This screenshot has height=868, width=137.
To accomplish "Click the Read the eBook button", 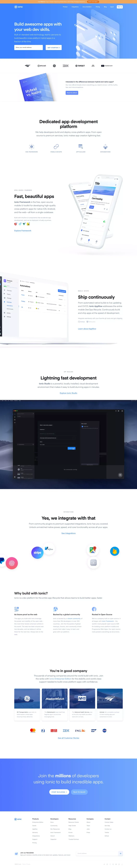I will point(72,93).
